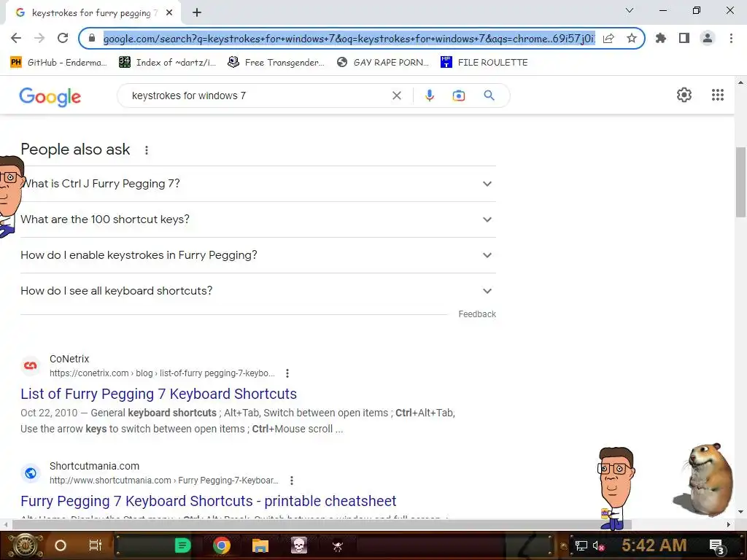The height and width of the screenshot is (560, 747).
Task: Go to Google home via the logo
Action: (x=50, y=97)
